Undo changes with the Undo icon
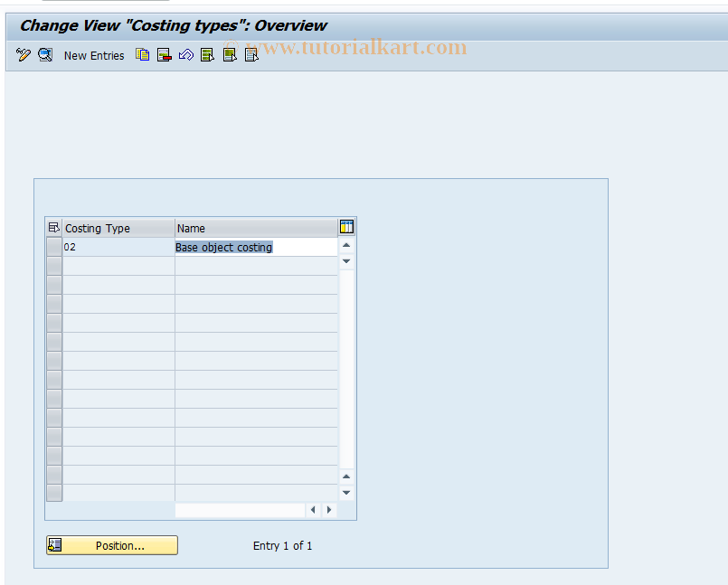This screenshot has width=728, height=585. (185, 55)
